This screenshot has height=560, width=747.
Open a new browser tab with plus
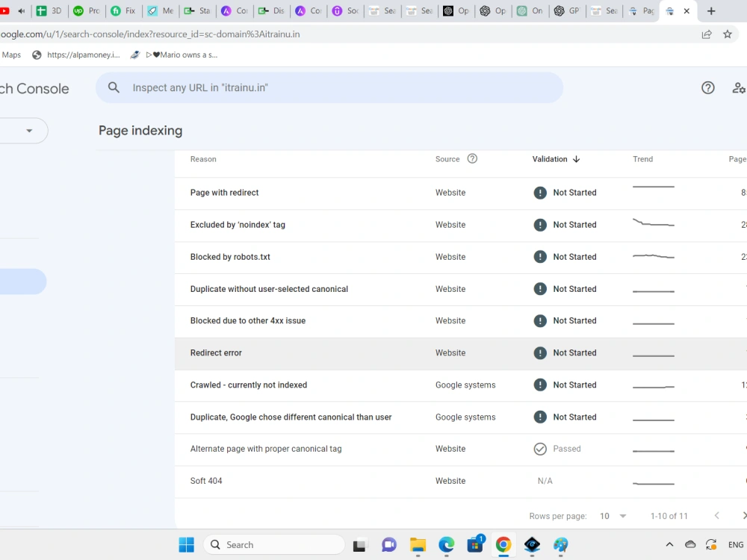(711, 11)
